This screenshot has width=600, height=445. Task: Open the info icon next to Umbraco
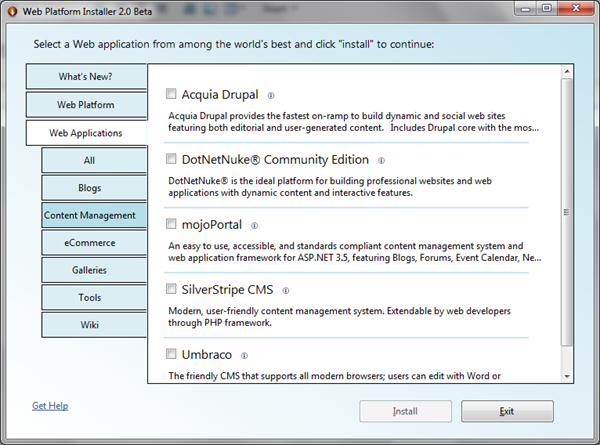(245, 356)
